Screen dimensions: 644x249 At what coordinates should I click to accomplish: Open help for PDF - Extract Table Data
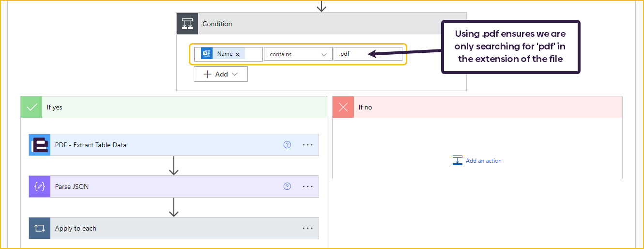pos(287,145)
